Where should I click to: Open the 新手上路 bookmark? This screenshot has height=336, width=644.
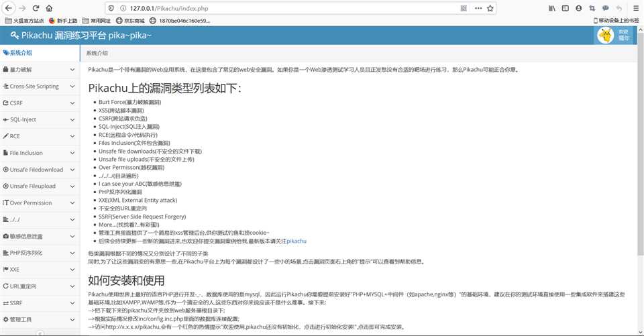point(63,21)
